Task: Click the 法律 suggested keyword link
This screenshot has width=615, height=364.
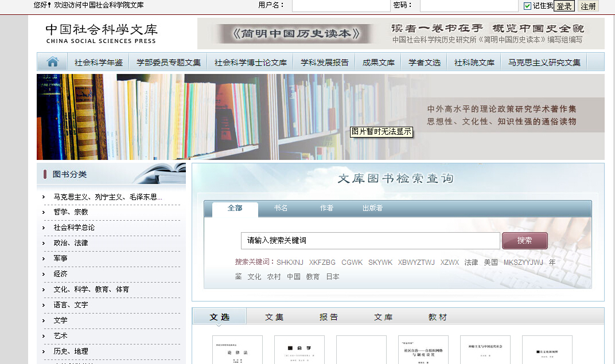Action: click(471, 263)
